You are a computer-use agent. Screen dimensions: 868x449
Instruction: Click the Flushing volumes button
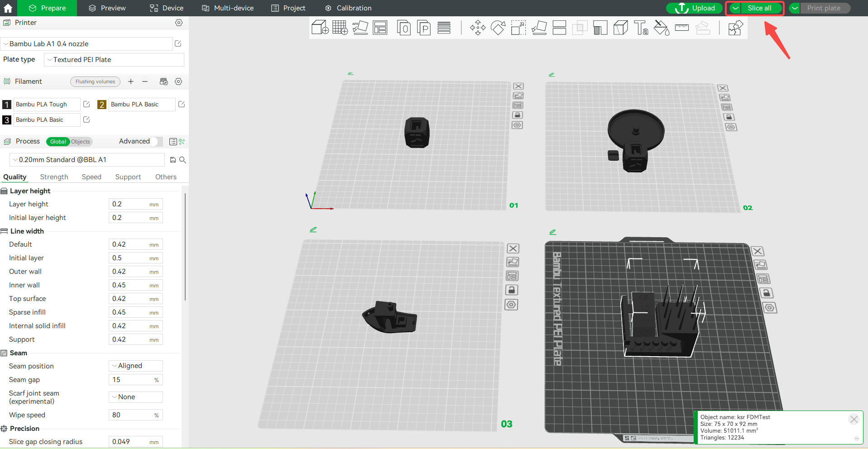pyautogui.click(x=95, y=81)
